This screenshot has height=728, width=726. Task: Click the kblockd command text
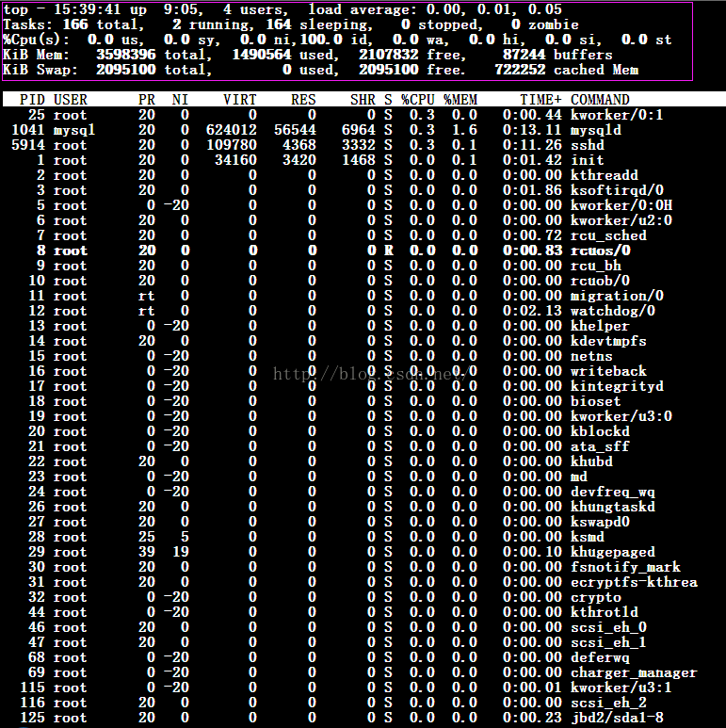tap(600, 431)
